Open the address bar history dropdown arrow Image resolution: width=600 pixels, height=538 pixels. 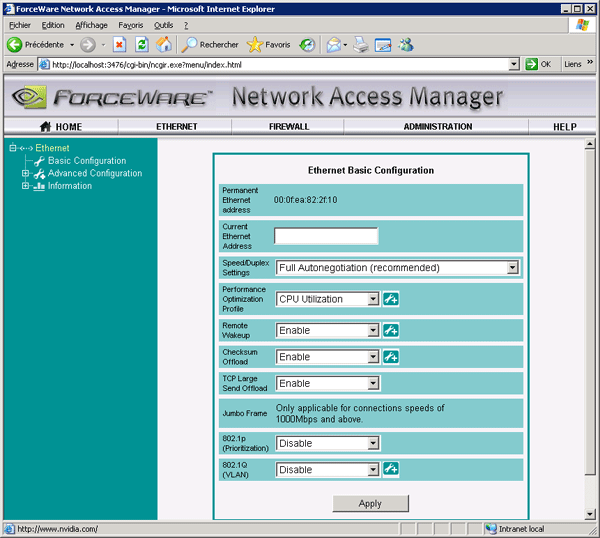click(514, 64)
